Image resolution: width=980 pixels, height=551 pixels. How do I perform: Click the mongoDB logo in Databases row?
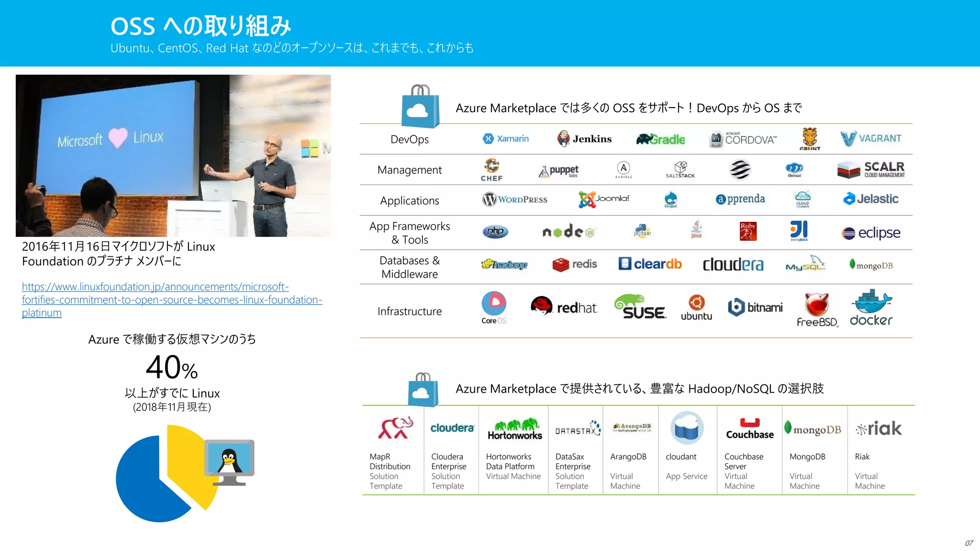pyautogui.click(x=871, y=265)
